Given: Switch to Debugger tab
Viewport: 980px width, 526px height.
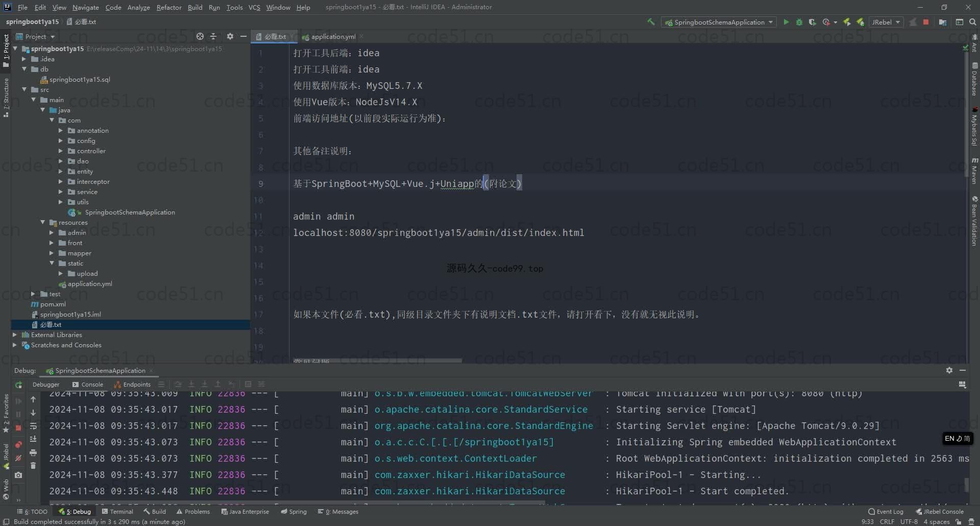Looking at the screenshot, I should click(x=46, y=385).
